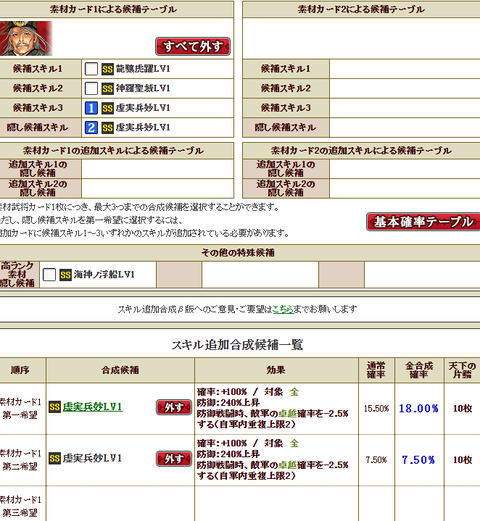Select 虚実兵妙LV1 in 隠し候補スキル row
Screen dimensions: 480x521
[143, 127]
